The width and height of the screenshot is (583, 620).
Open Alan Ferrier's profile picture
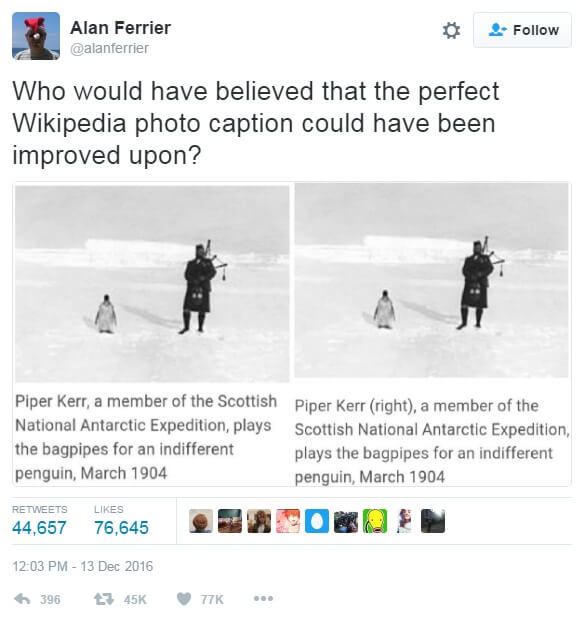pyautogui.click(x=36, y=36)
